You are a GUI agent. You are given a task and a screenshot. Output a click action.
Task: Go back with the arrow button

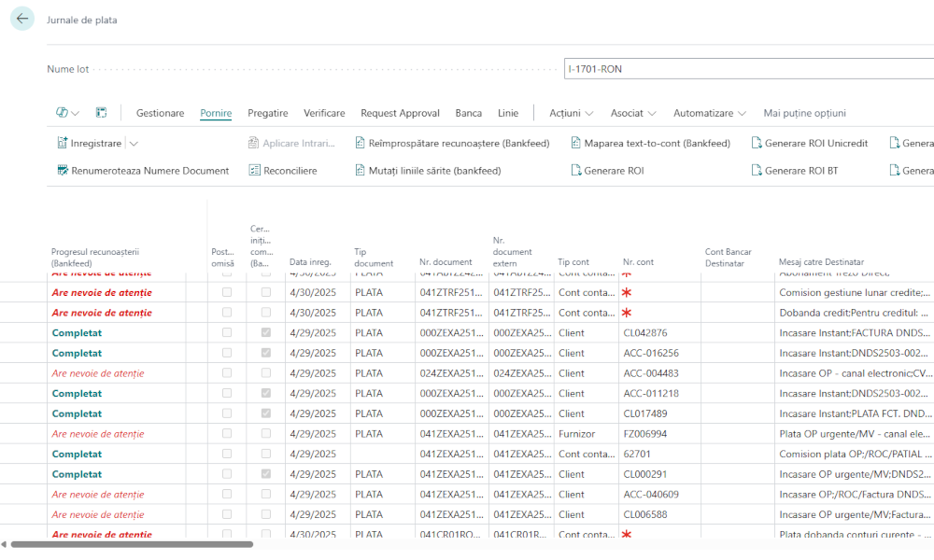click(22, 19)
